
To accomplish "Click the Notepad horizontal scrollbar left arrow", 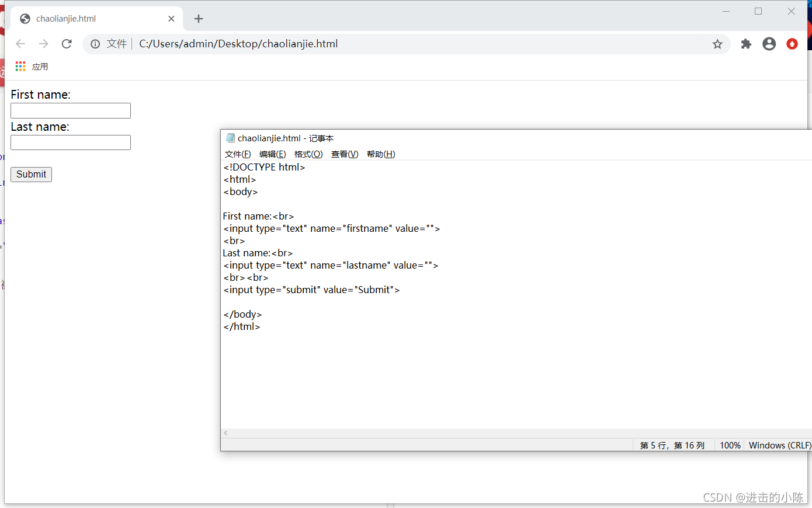I will (x=225, y=433).
